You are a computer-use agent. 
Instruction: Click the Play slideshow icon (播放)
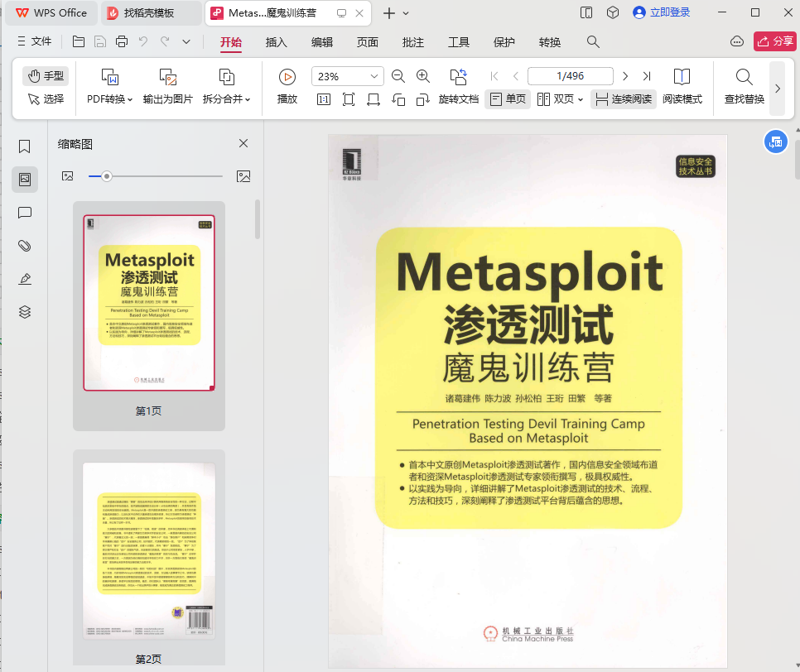click(287, 77)
